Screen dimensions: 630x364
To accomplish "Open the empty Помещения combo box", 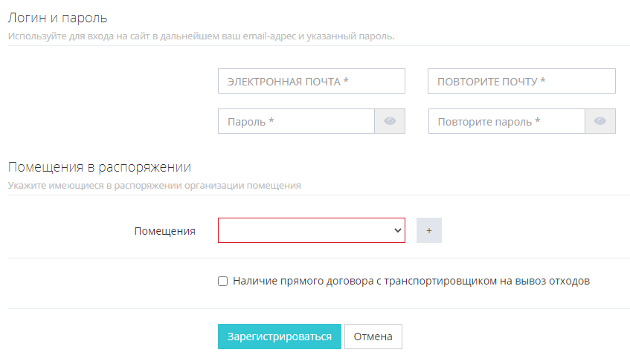I will (x=305, y=230).
